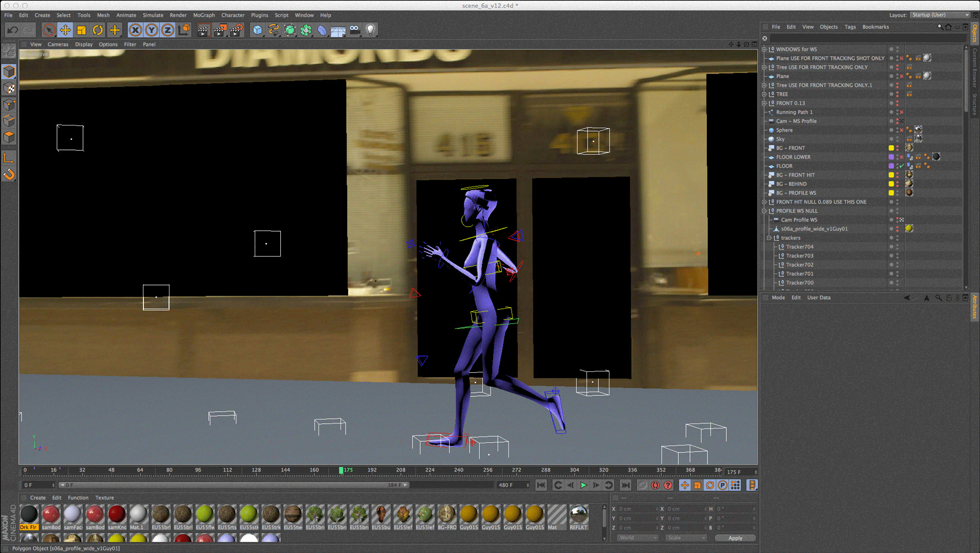Open the World coordinate dropdown
The image size is (980, 553).
click(x=638, y=538)
